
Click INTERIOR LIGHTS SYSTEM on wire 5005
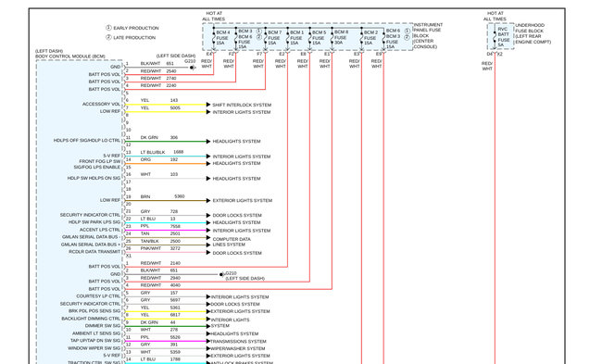point(242,112)
